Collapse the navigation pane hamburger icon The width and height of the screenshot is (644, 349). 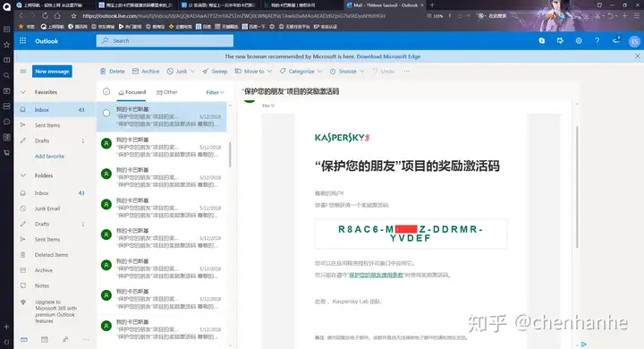point(23,71)
